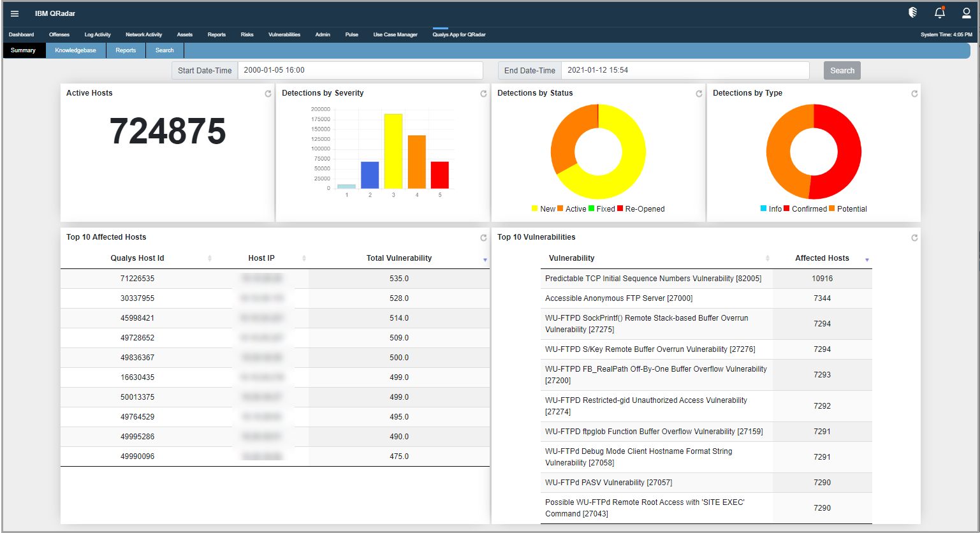This screenshot has height=533, width=980.
Task: Refresh the Active Hosts panel
Action: [x=268, y=93]
